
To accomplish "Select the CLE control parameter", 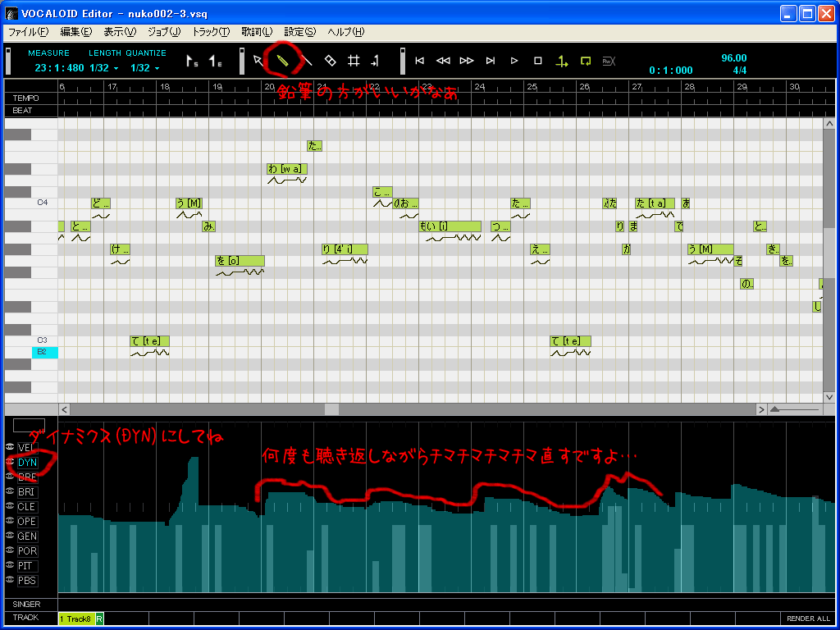I will 27,507.
